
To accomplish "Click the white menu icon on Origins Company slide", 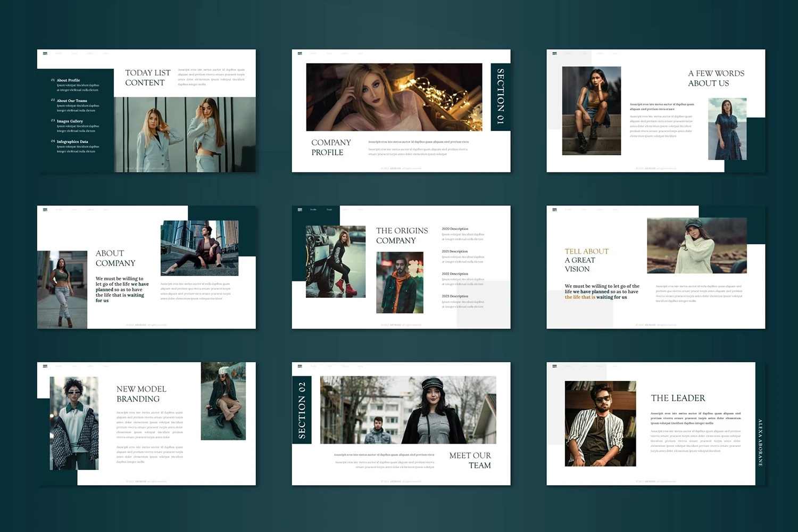I will 300,210.
